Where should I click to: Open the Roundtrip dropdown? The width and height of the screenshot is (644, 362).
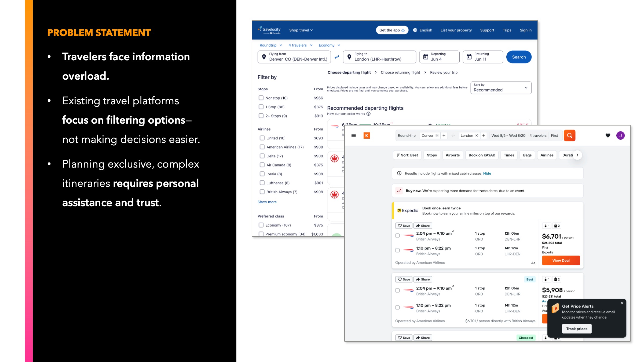pyautogui.click(x=271, y=45)
